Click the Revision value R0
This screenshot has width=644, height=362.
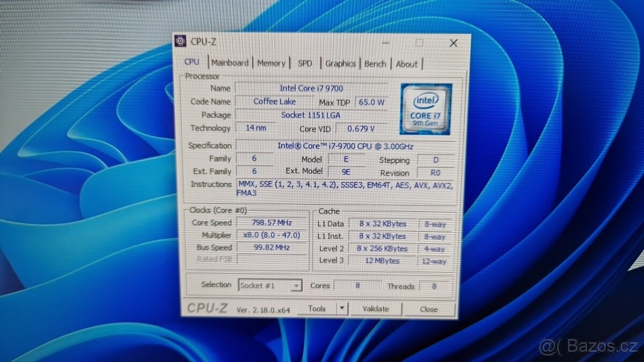click(x=436, y=173)
